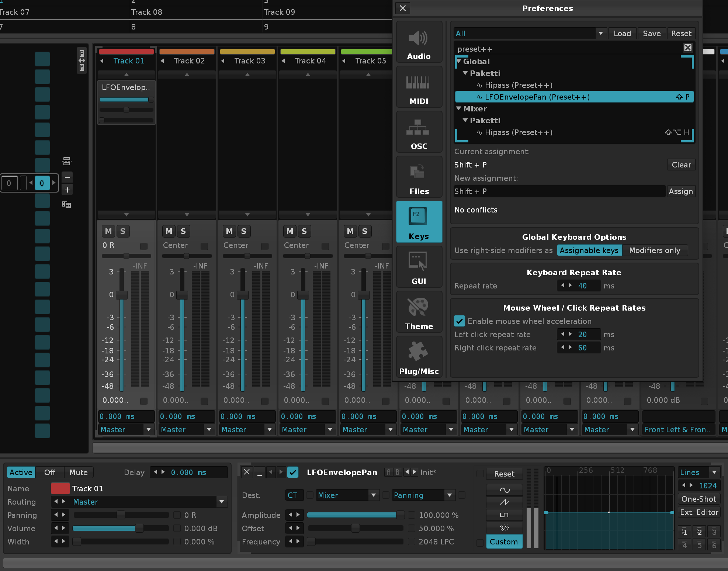Mute Track 01 with the M button

[108, 231]
